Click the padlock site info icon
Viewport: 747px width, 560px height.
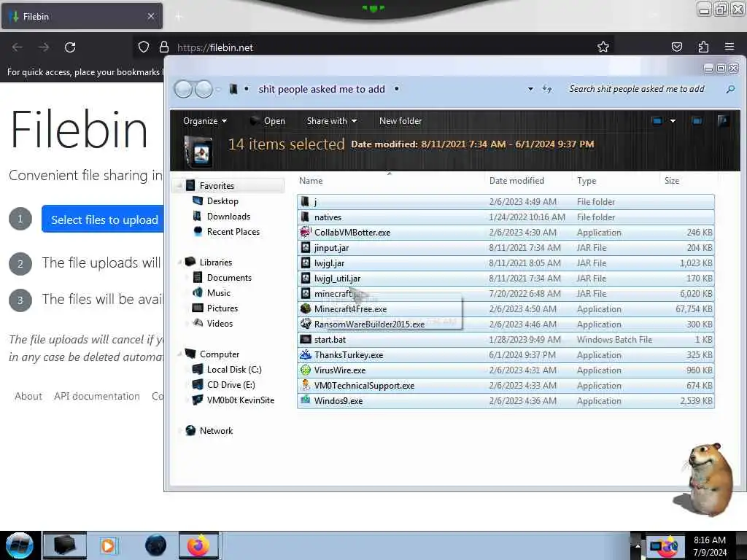pos(164,47)
